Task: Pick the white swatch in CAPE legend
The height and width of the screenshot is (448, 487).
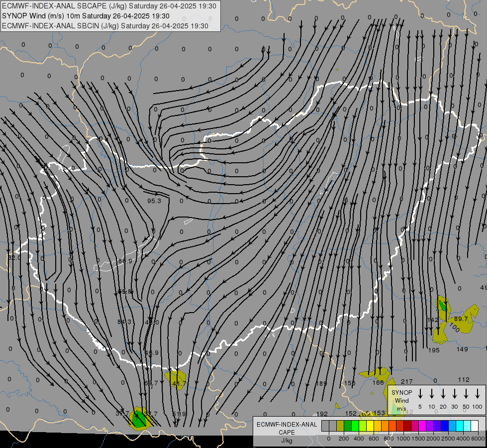Action: pos(475,426)
